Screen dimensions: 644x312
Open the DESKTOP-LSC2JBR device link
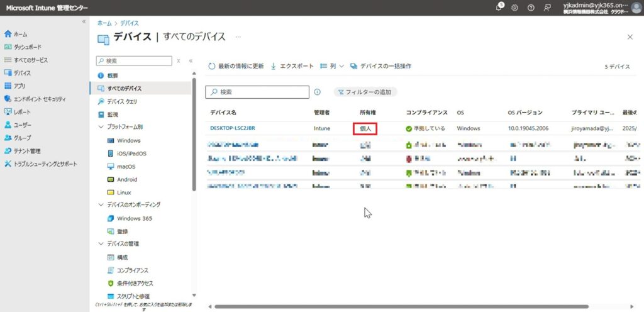(232, 128)
